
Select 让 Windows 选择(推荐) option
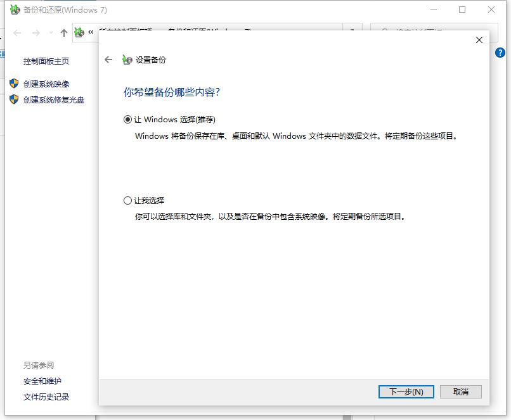point(128,119)
